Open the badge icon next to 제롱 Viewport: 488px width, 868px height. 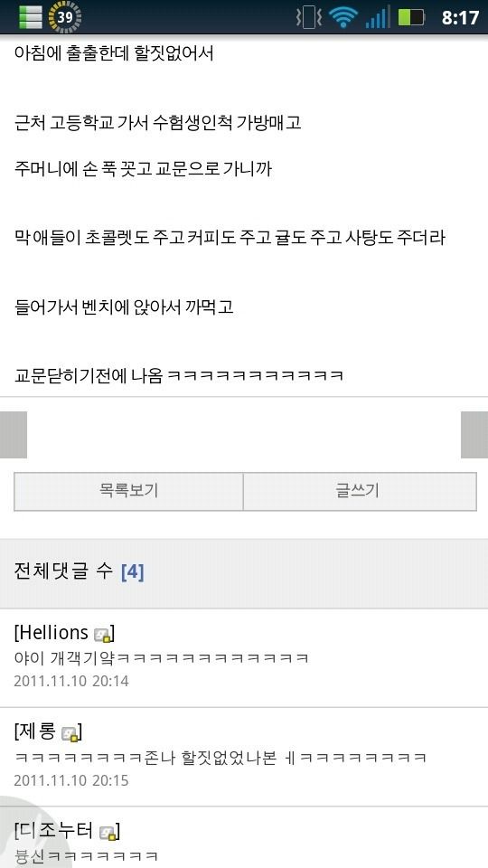70,734
